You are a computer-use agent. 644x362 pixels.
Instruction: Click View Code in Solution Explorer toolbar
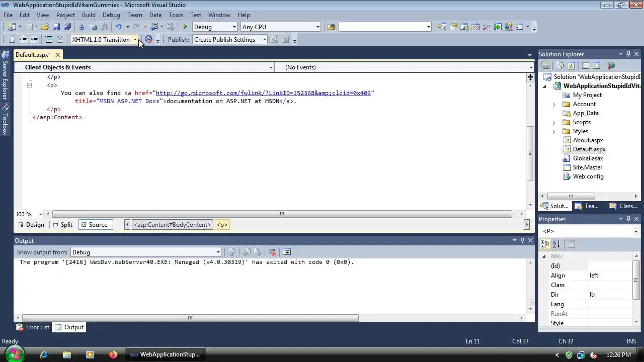[x=586, y=66]
